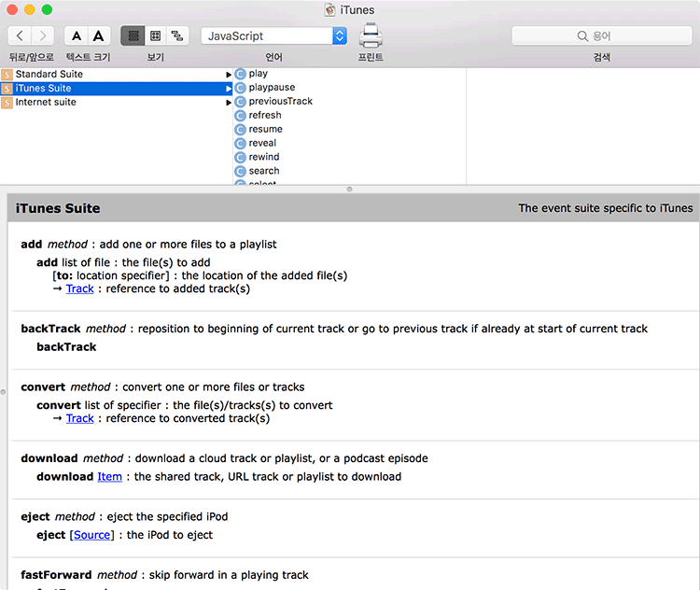This screenshot has width=700, height=590.
Task: Switch to hierarchy tree view mode
Action: (177, 35)
